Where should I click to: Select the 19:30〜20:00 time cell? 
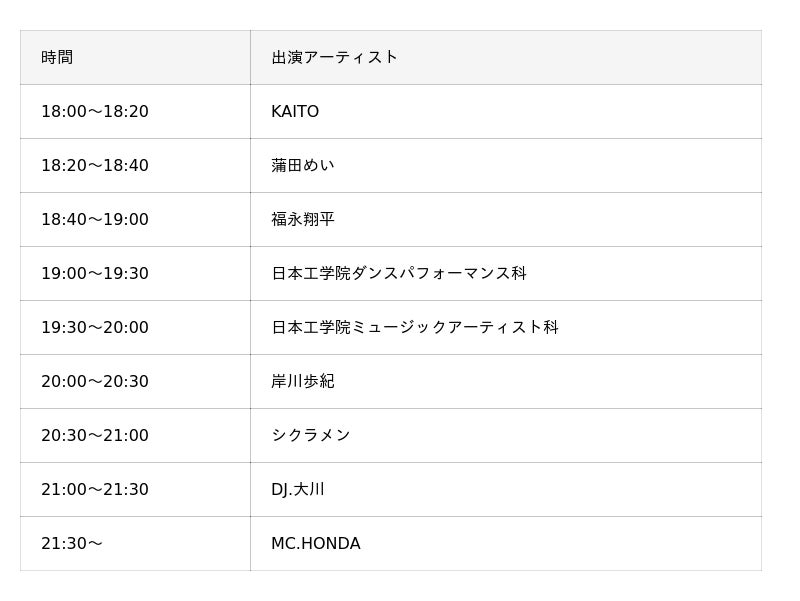[x=95, y=327]
